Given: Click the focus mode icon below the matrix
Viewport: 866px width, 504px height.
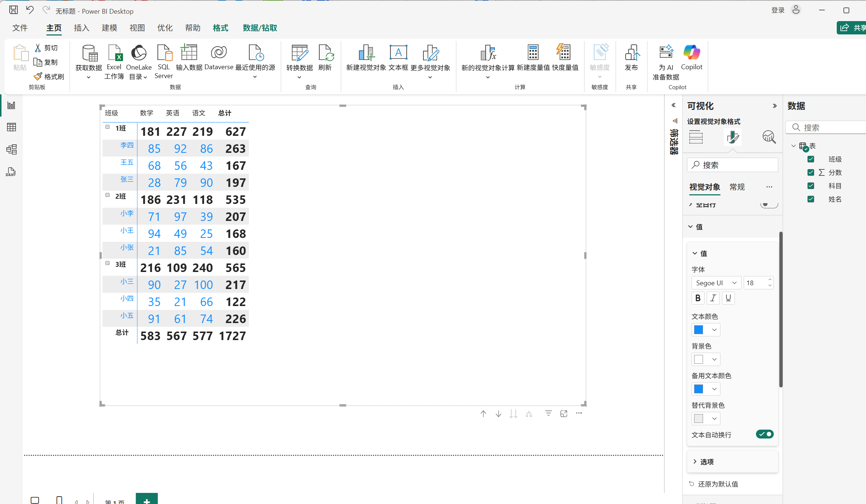Looking at the screenshot, I should coord(564,414).
